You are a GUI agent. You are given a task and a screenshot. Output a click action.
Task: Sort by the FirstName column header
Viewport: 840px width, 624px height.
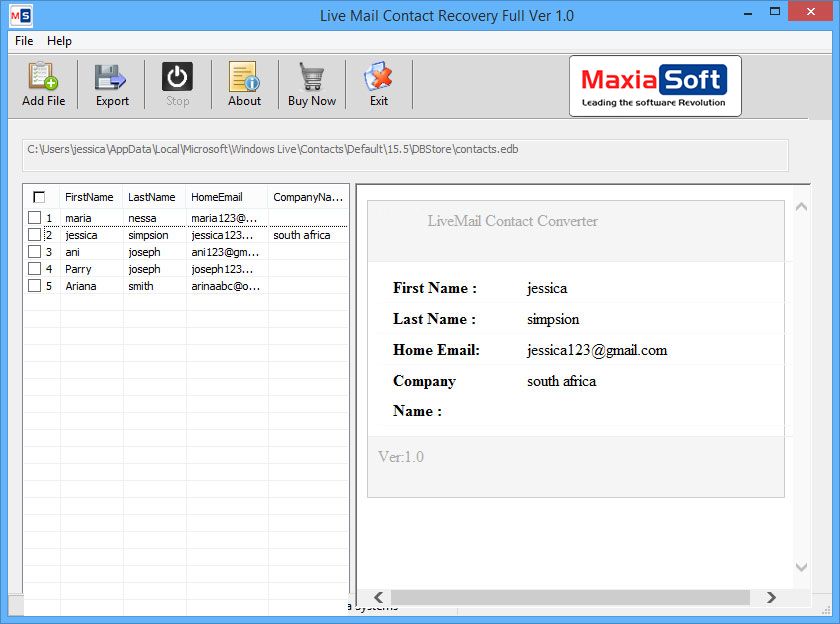(91, 197)
